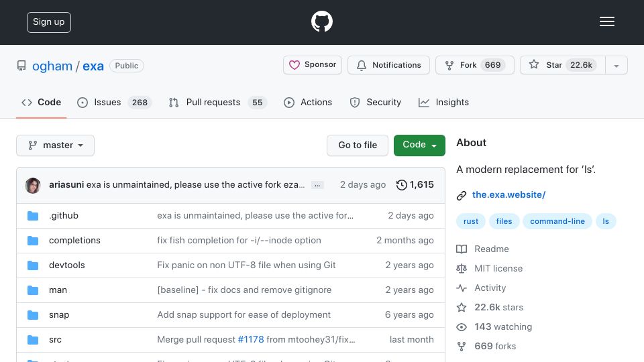Open the Activity link in About
644x362 pixels.
pyautogui.click(x=490, y=288)
